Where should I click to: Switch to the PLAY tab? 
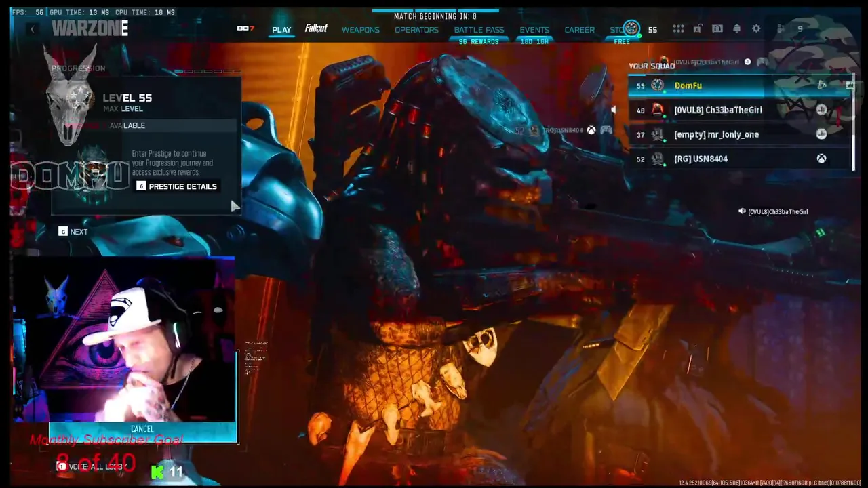281,30
